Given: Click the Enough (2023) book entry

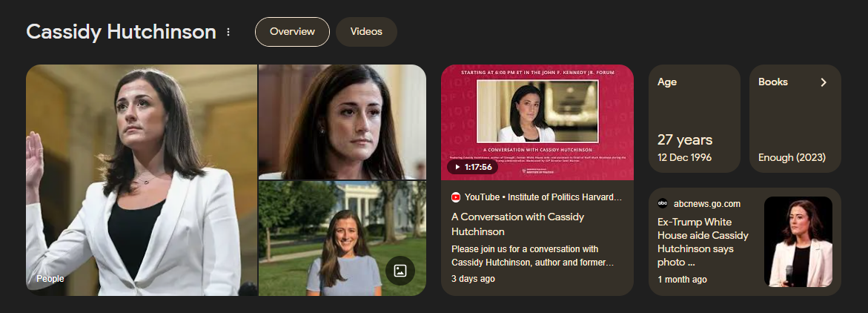Looking at the screenshot, I should [x=792, y=157].
